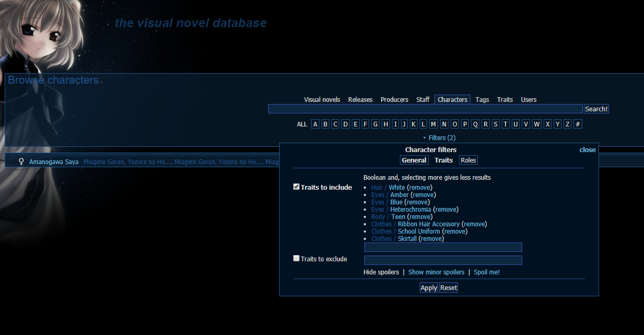Select letter M in alphabet filter
Screen dimensions: 644x335
pyautogui.click(x=433, y=124)
